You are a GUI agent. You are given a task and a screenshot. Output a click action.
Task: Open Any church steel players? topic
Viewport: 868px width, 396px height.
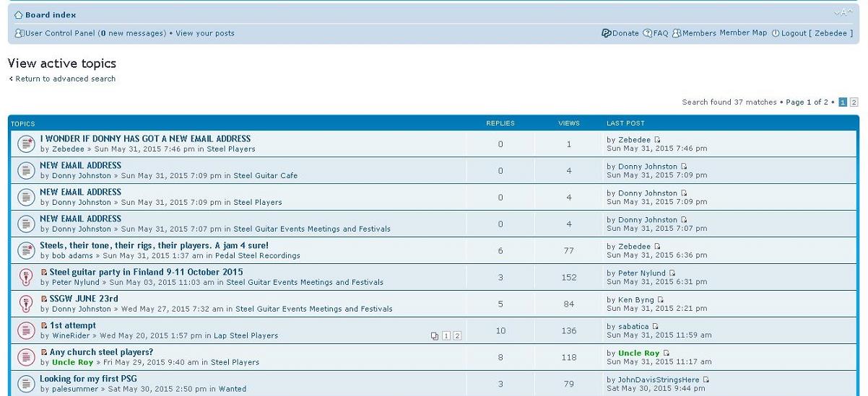101,352
